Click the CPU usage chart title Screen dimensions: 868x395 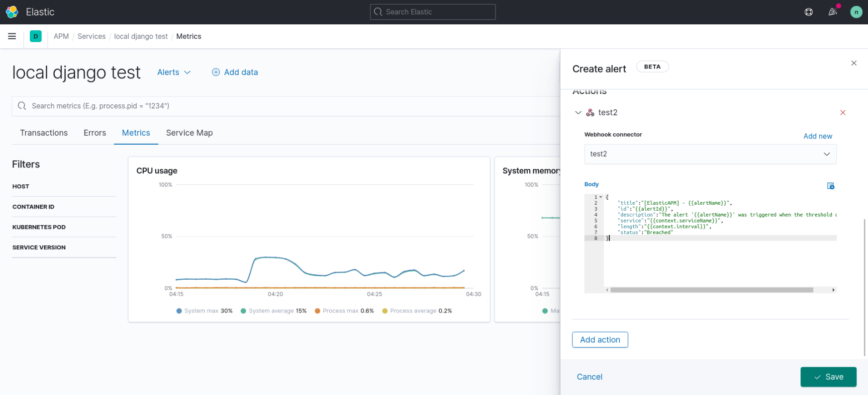(157, 170)
